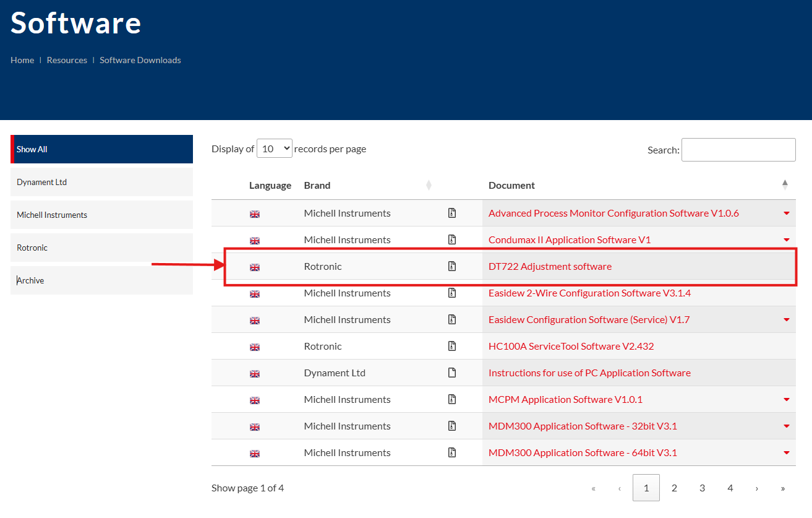This screenshot has width=812, height=518.
Task: Open Instructions for use of PC Application Software
Action: pos(589,373)
